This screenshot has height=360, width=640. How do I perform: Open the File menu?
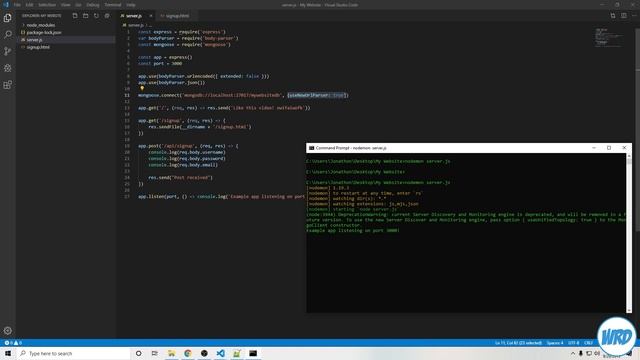pos(17,5)
